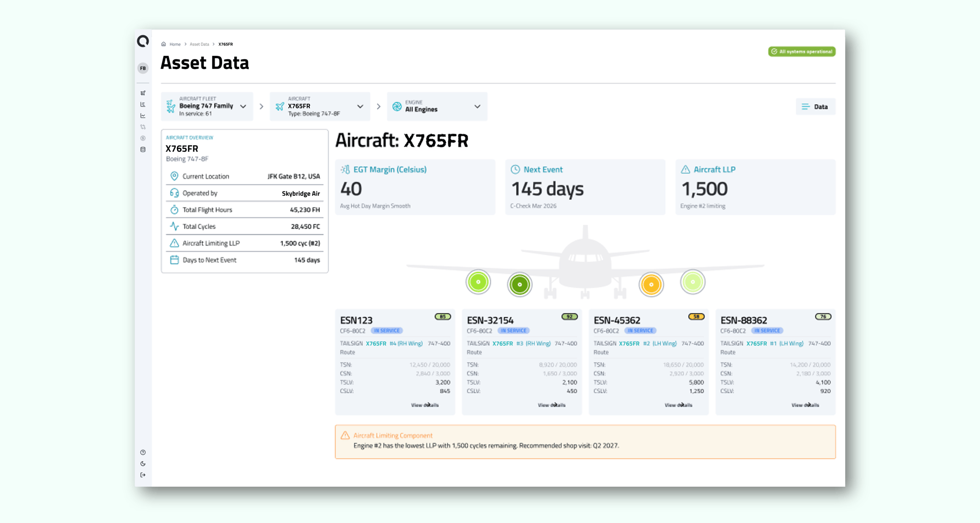Viewport: 980px width, 523px height.
Task: Open the help question mark icon
Action: pyautogui.click(x=143, y=452)
